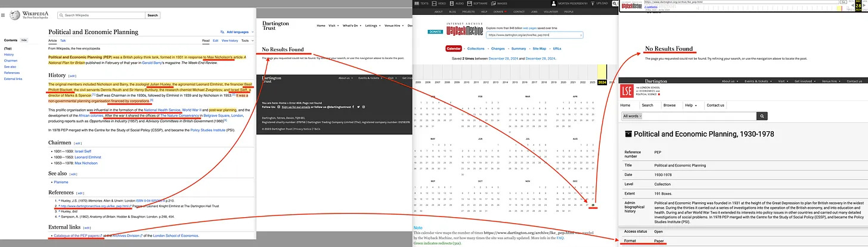Select Wikipedia Edit tab
This screenshot has width=868, height=247.
tap(215, 41)
